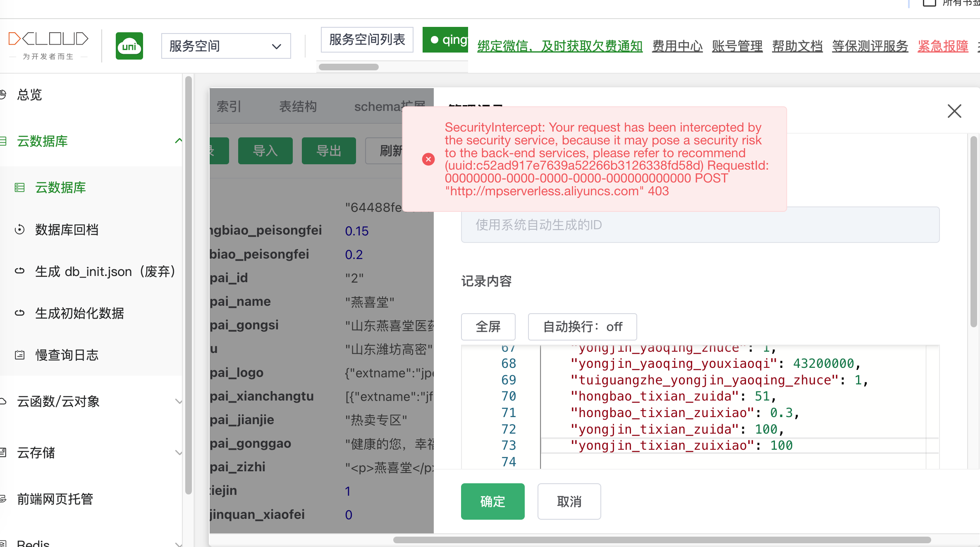Focus the 使用系统自动生成的ID input field
The image size is (980, 547).
[700, 225]
